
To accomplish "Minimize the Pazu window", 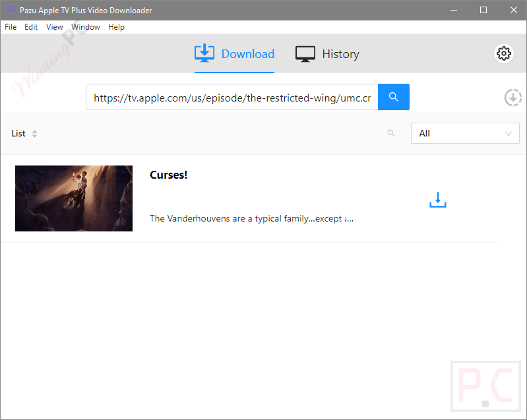I will (x=454, y=10).
